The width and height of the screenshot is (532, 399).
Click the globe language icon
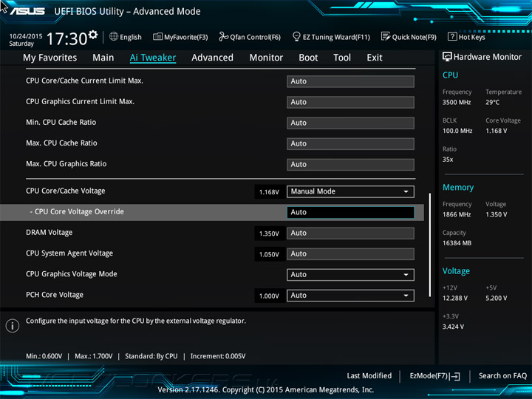pyautogui.click(x=114, y=37)
